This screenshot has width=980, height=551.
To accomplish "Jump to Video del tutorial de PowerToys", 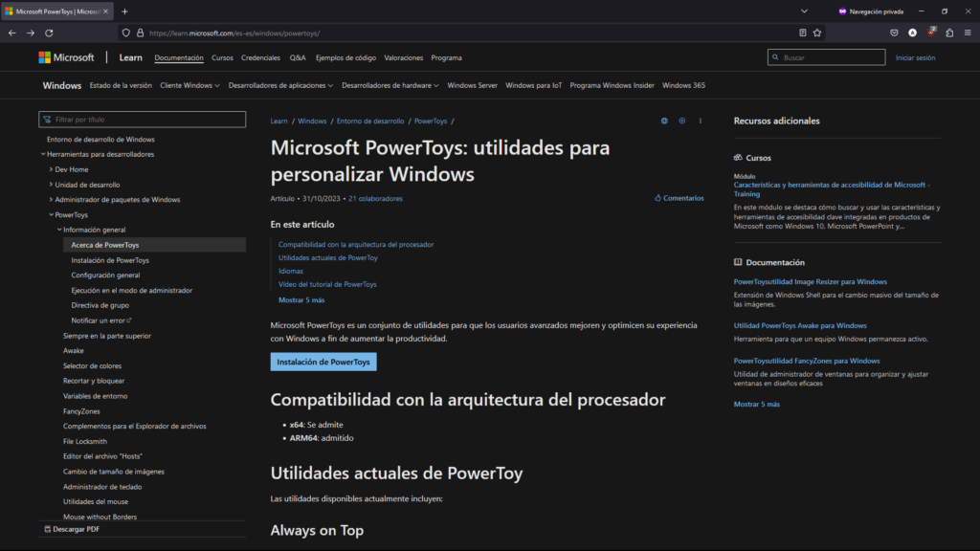I will click(327, 284).
